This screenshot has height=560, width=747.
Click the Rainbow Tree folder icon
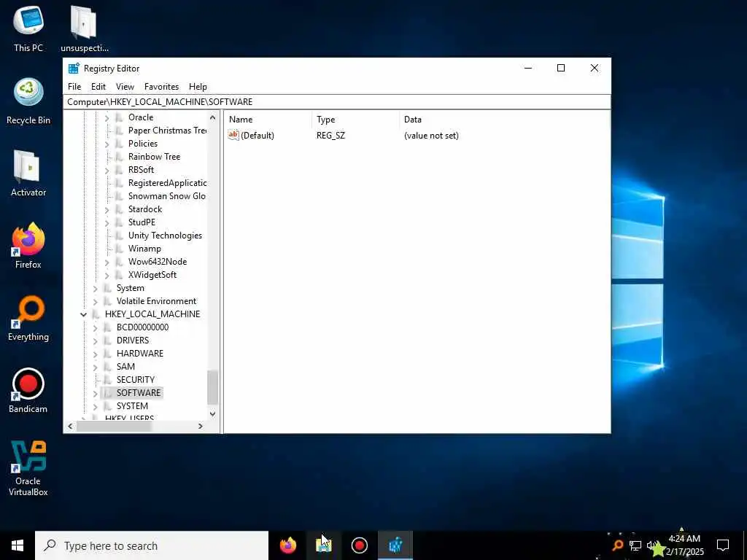tap(120, 157)
